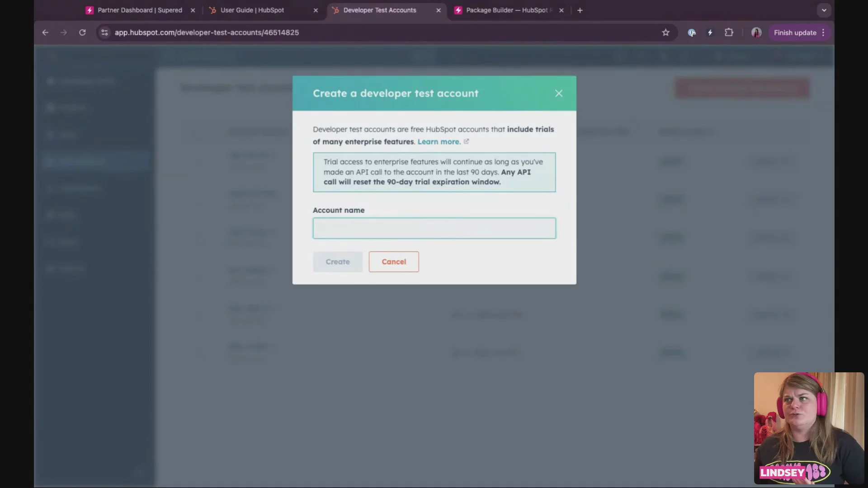Close the Package Builder tab
Screen dimensions: 868x488
[x=561, y=10]
